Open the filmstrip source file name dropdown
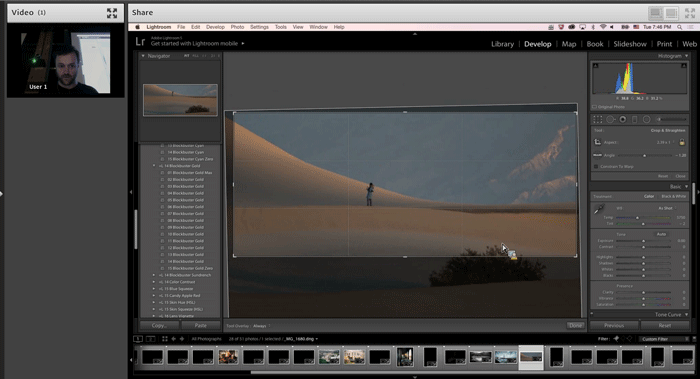This screenshot has width=700, height=379. point(300,339)
